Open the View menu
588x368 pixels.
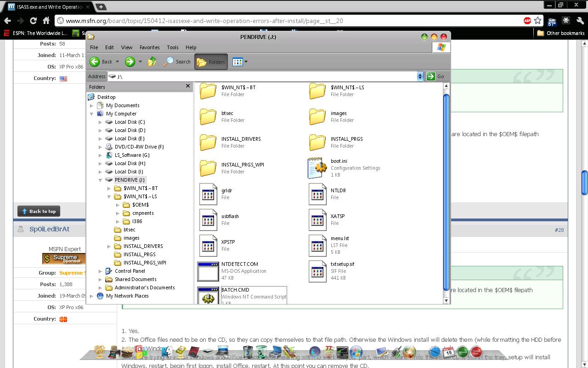tap(127, 47)
